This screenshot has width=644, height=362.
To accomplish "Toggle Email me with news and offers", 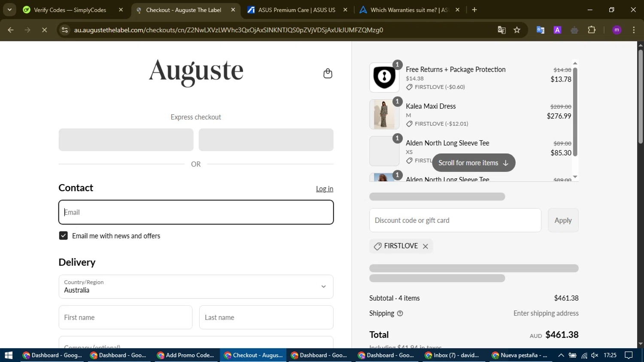I will pos(64,236).
